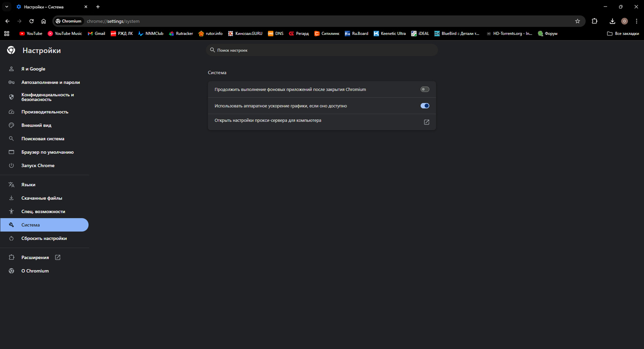Disable hardware graphics acceleration toggle

(425, 106)
